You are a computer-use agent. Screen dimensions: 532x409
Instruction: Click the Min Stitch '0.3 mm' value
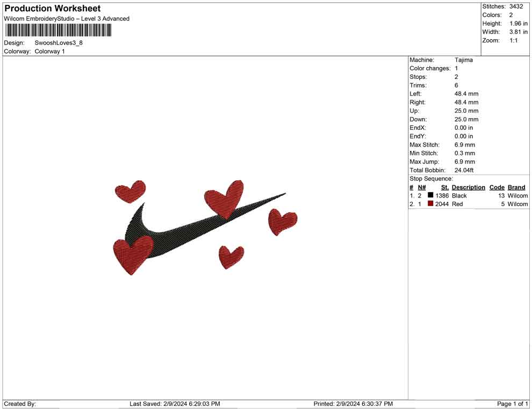point(465,153)
